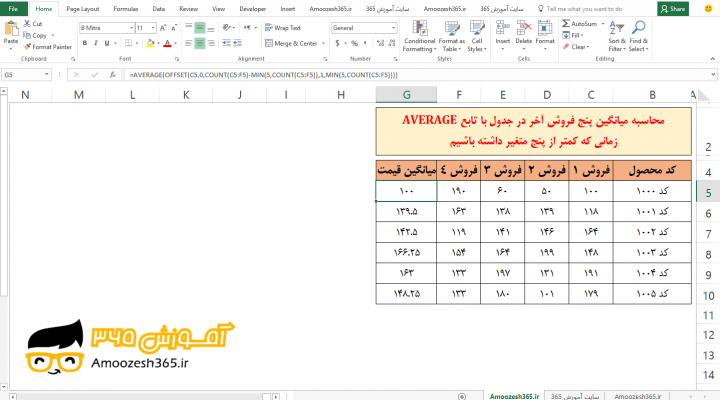Image resolution: width=720 pixels, height=400 pixels.
Task: Click Merge & Center button
Action: pos(291,43)
